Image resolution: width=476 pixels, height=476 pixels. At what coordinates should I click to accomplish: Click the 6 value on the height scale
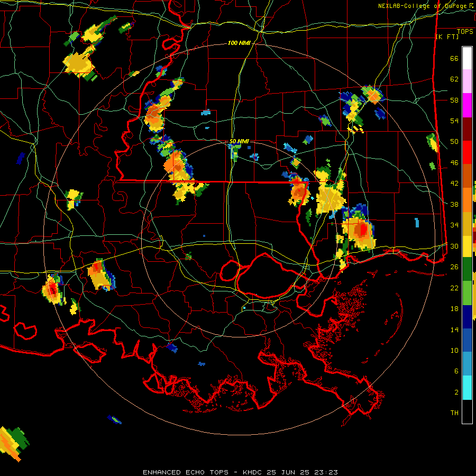[456, 371]
